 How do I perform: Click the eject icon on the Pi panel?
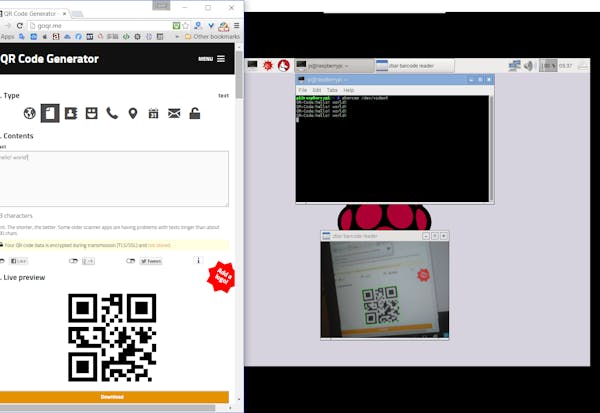(582, 66)
